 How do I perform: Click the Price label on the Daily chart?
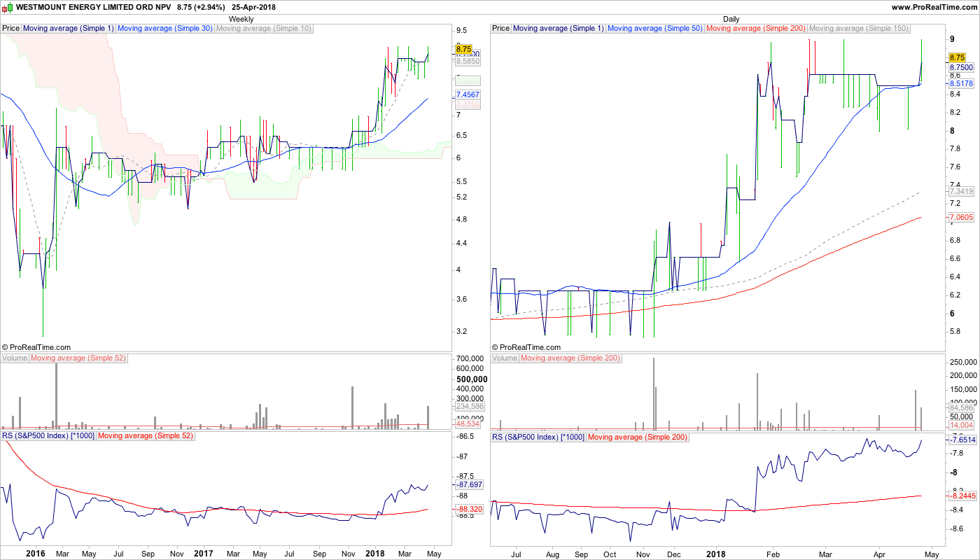pos(501,29)
